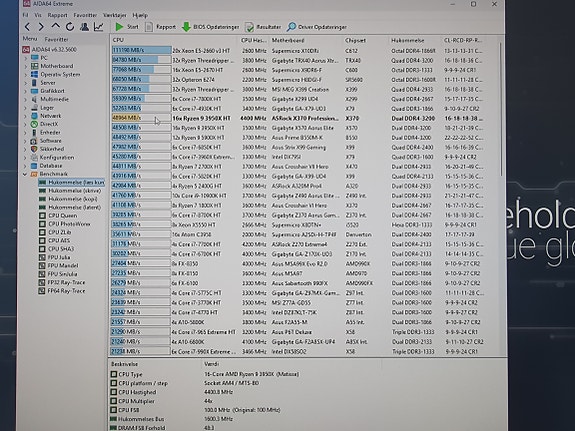Click the graph chart toolbar icon
The image size is (575, 431).
[x=98, y=27]
